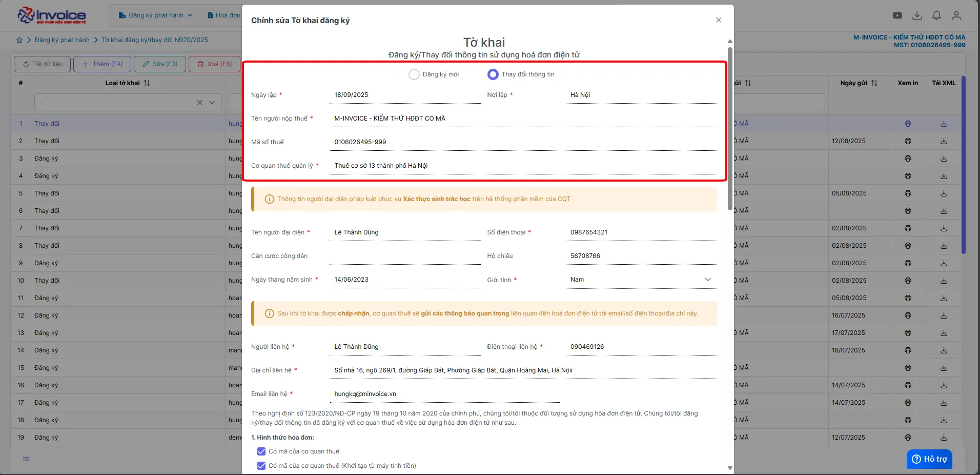Click the dialog's vertical scrollbar thumb
The height and width of the screenshot is (475, 980).
(x=730, y=129)
